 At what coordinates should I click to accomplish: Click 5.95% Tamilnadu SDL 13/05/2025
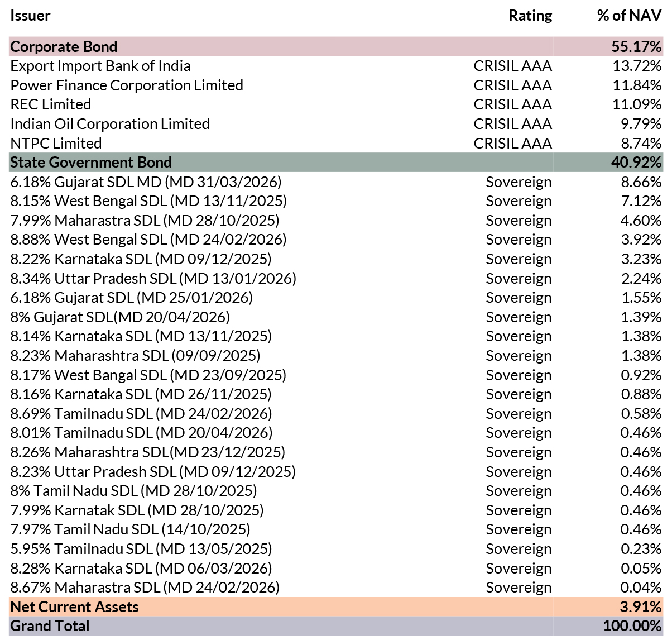tap(141, 548)
